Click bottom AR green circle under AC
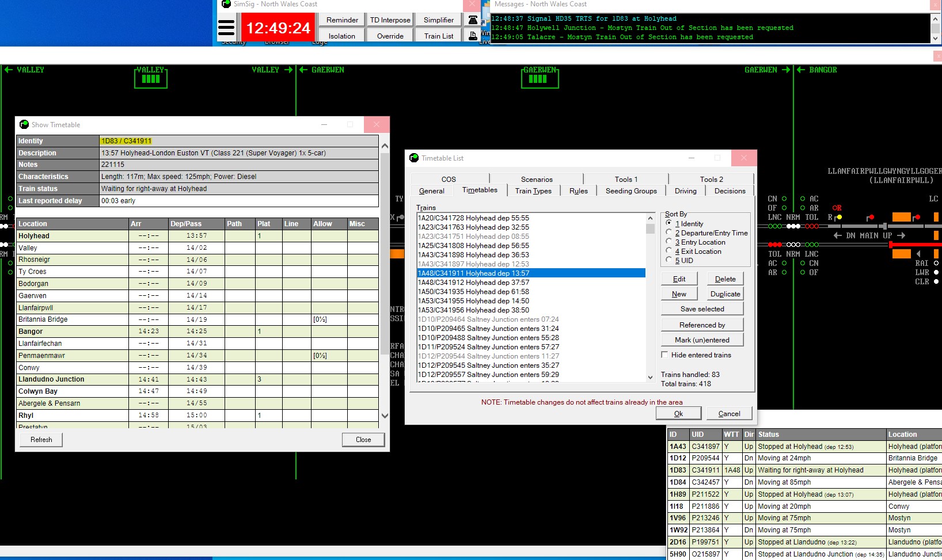This screenshot has width=942, height=560. [784, 272]
